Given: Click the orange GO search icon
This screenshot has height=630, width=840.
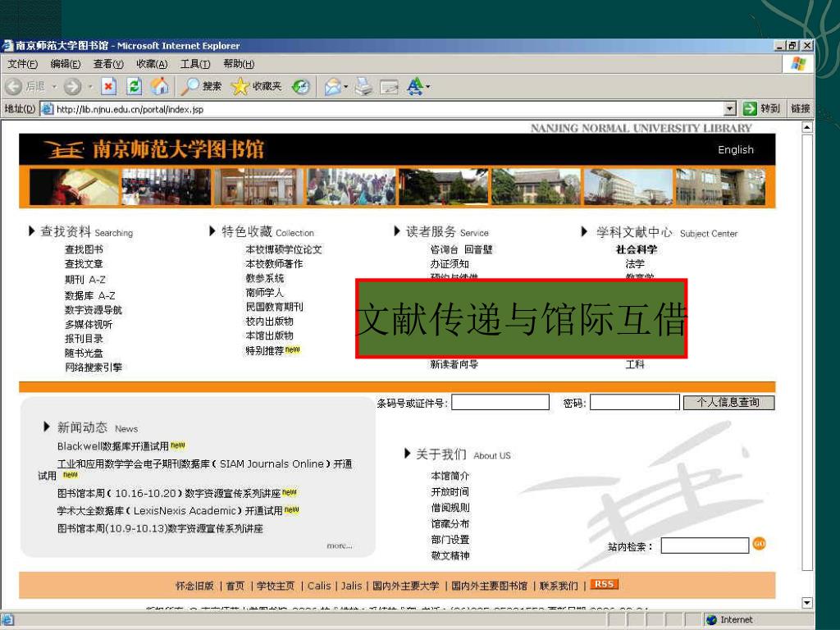Looking at the screenshot, I should 759,544.
